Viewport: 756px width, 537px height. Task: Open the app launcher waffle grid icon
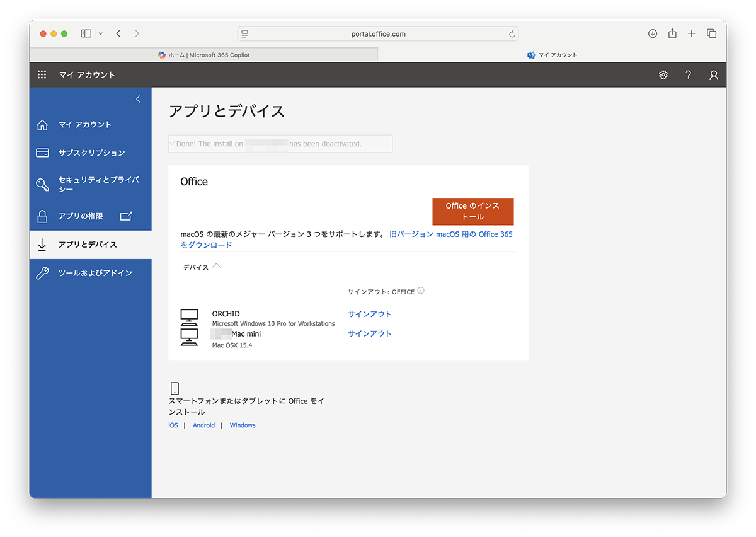42,75
